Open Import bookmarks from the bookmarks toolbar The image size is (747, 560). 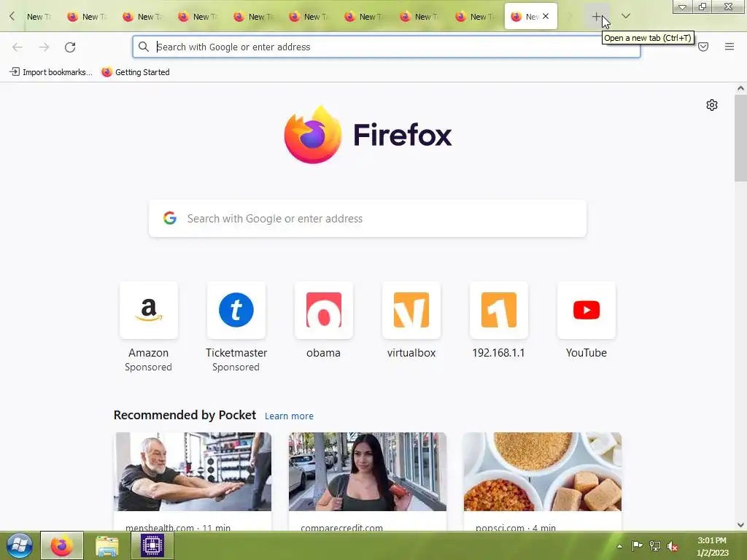pos(50,72)
